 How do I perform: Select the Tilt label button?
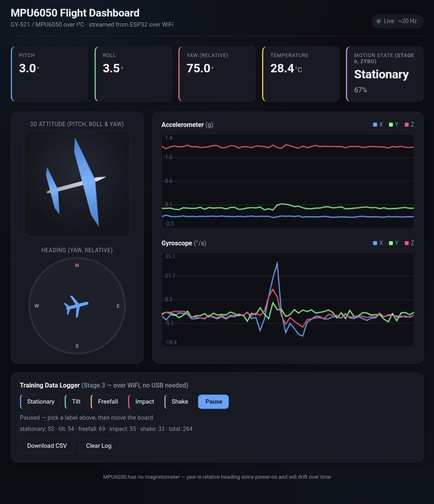click(x=76, y=402)
